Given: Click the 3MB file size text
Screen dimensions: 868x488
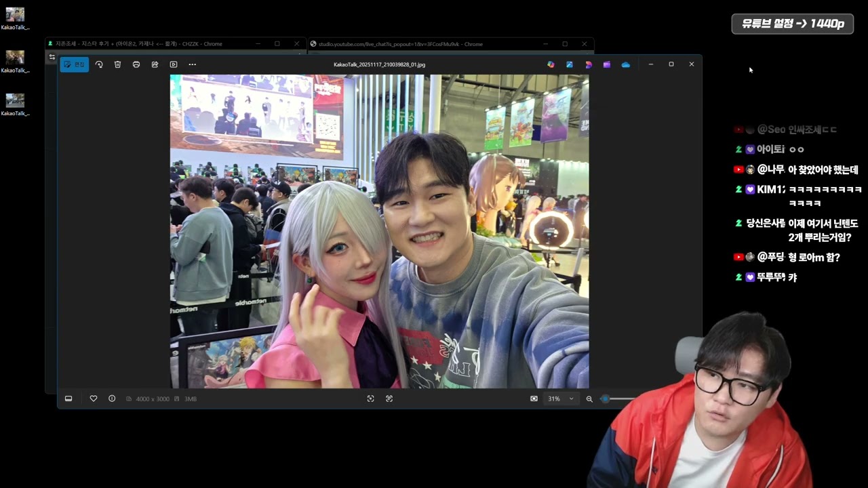Looking at the screenshot, I should click(191, 399).
